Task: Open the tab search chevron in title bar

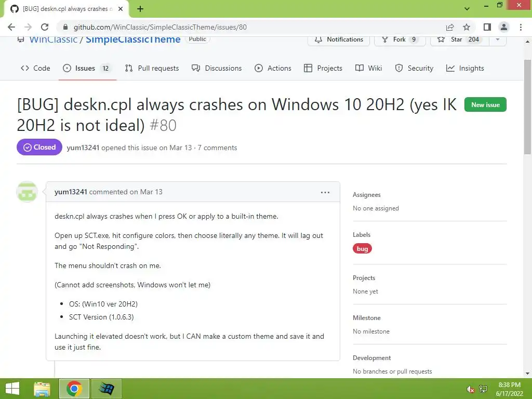Action: tap(467, 9)
